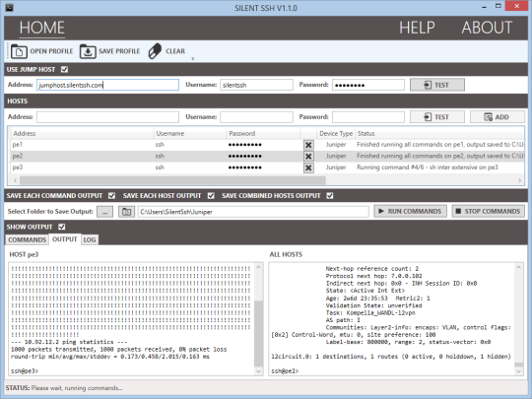532x399 pixels.
Task: Click the Juniper device type of pe1
Action: coord(336,145)
